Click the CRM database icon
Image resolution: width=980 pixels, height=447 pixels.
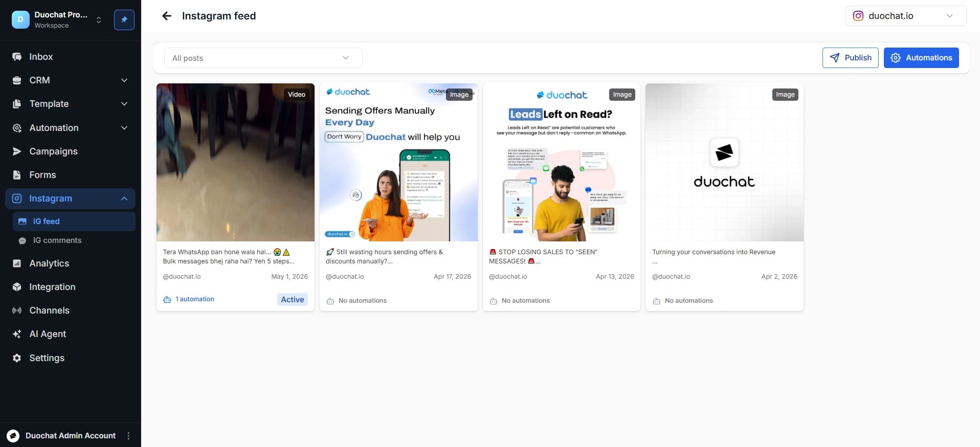click(x=17, y=80)
